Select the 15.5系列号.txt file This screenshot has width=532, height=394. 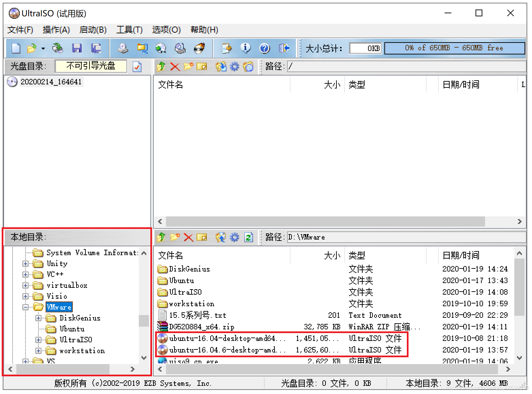[197, 315]
